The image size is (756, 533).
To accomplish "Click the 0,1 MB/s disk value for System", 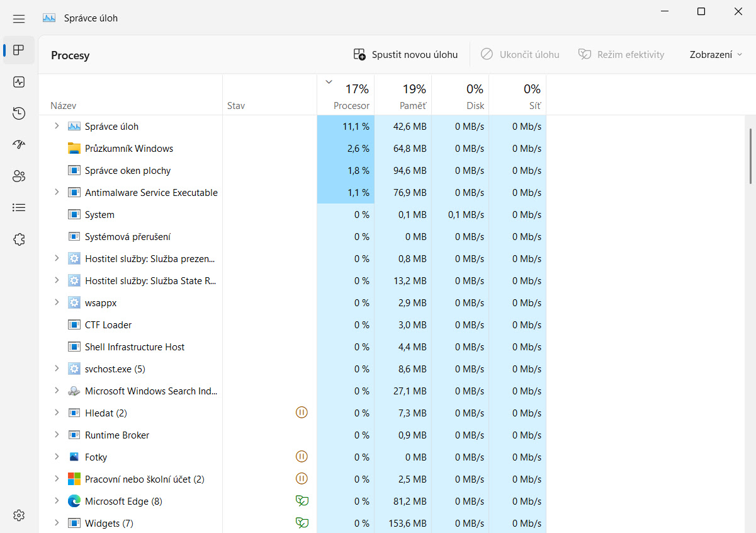I will (x=466, y=215).
